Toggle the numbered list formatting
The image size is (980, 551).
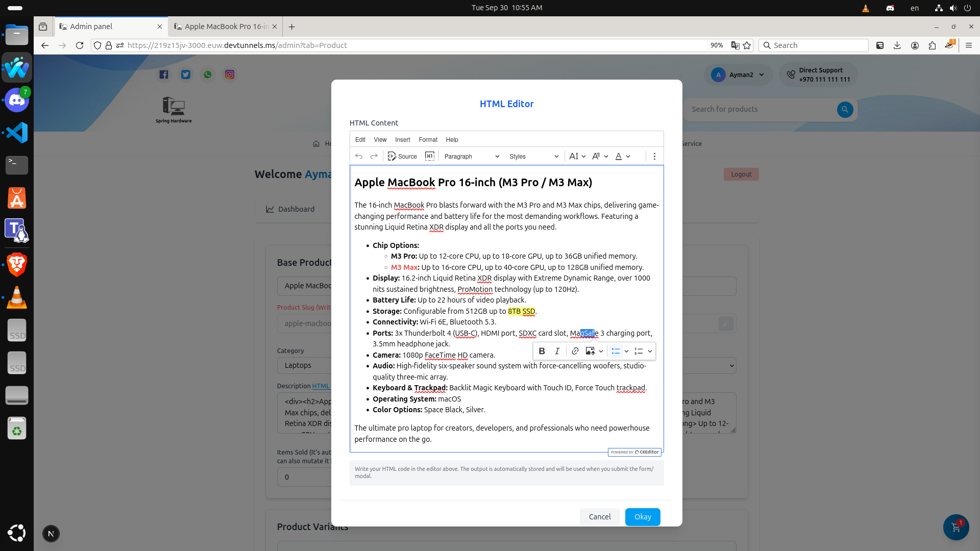638,351
